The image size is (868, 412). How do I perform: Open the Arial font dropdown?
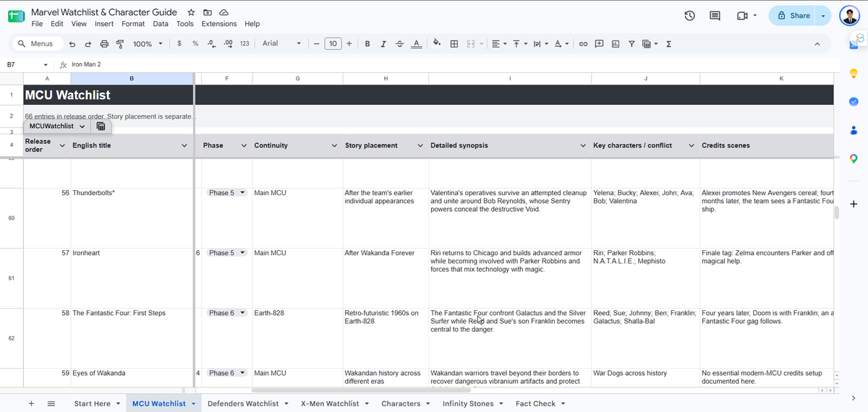pyautogui.click(x=281, y=44)
